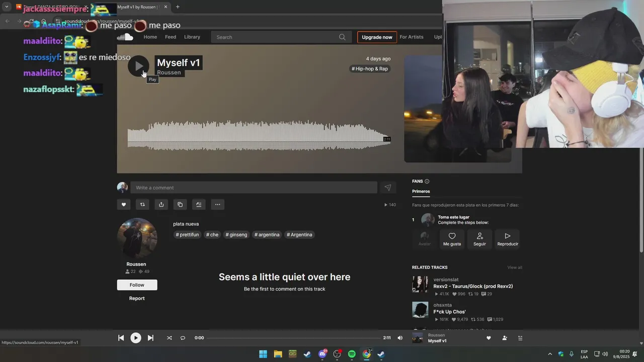Open the taskbar volume speaker icon
The width and height of the screenshot is (644, 362).
tap(605, 354)
